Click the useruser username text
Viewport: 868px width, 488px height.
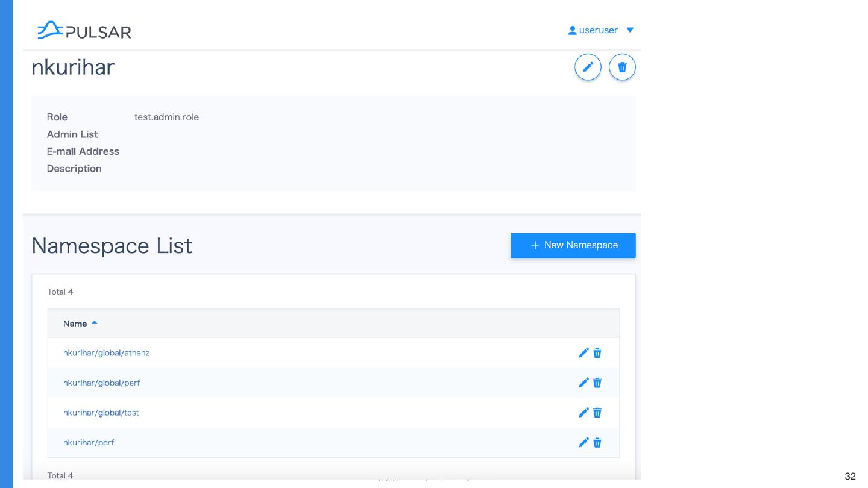click(x=598, y=30)
